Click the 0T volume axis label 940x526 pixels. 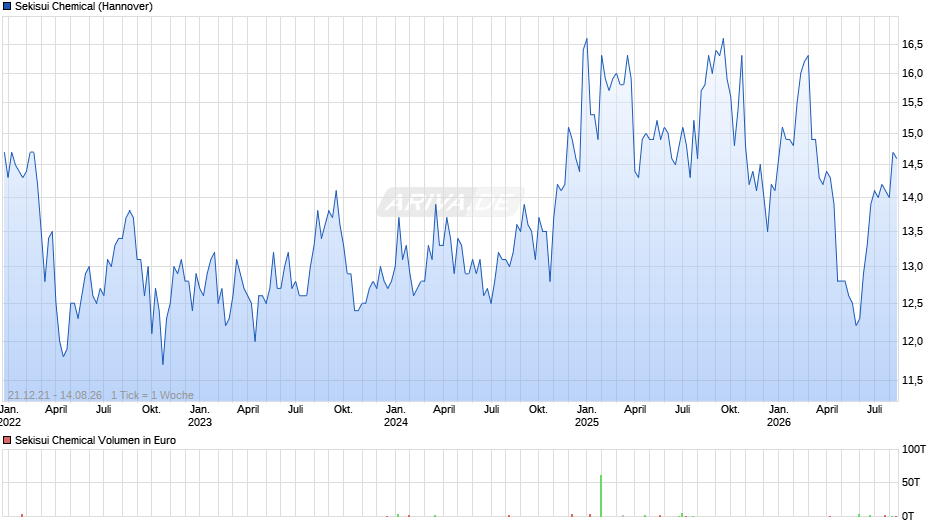point(908,516)
